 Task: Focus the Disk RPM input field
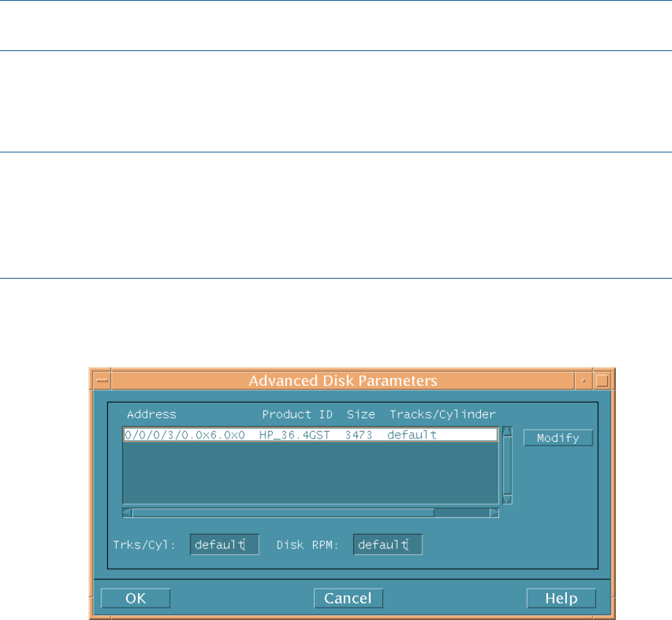pyautogui.click(x=387, y=545)
